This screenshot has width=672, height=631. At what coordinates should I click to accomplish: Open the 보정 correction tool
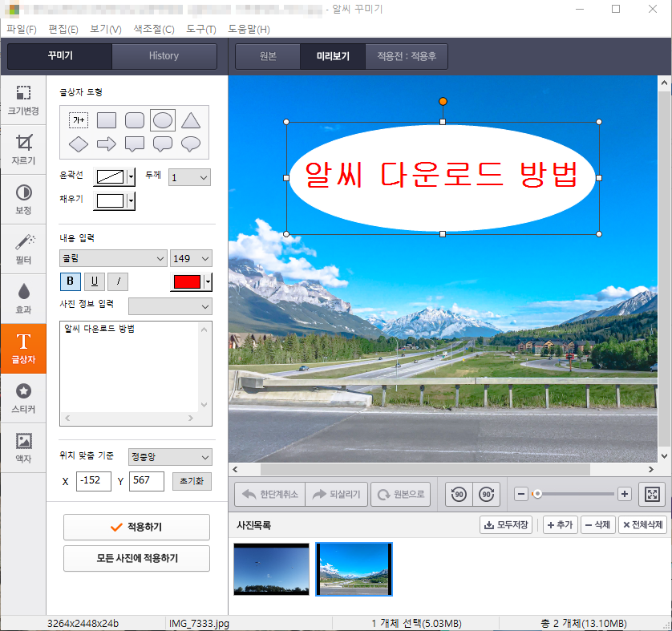tap(23, 200)
